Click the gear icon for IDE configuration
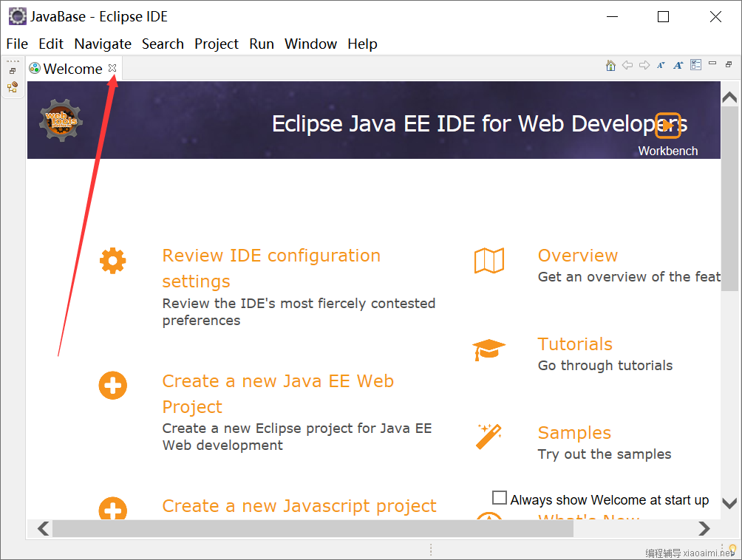 pyautogui.click(x=112, y=260)
